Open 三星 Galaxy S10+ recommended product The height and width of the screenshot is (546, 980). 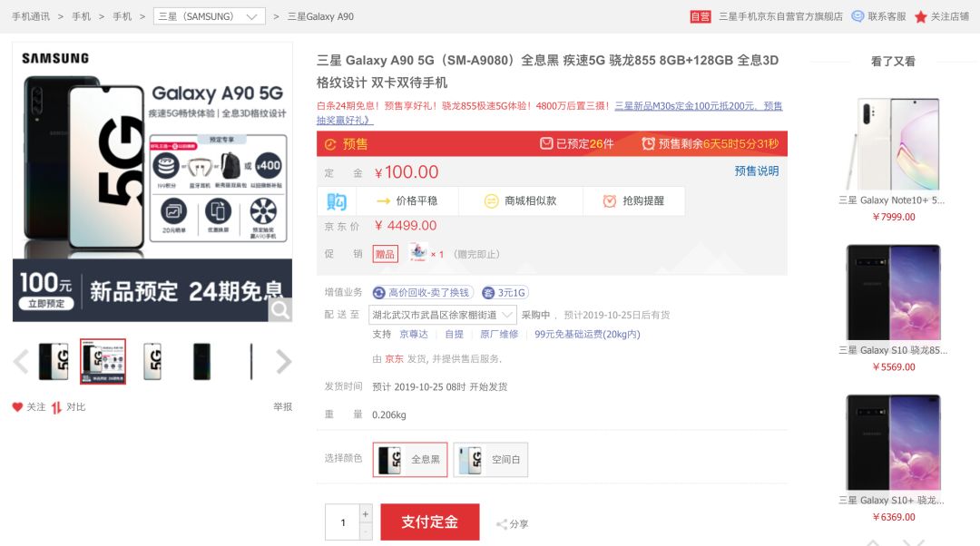(893, 443)
